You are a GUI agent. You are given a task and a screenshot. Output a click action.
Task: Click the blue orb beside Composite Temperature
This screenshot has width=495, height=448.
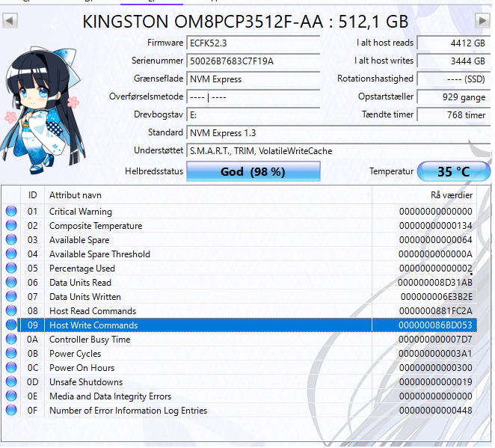11,226
